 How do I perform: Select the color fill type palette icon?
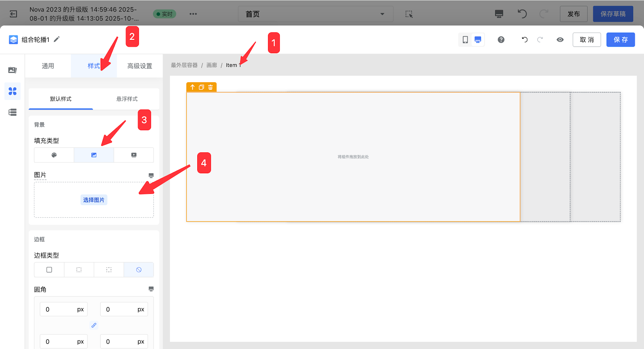(x=54, y=155)
